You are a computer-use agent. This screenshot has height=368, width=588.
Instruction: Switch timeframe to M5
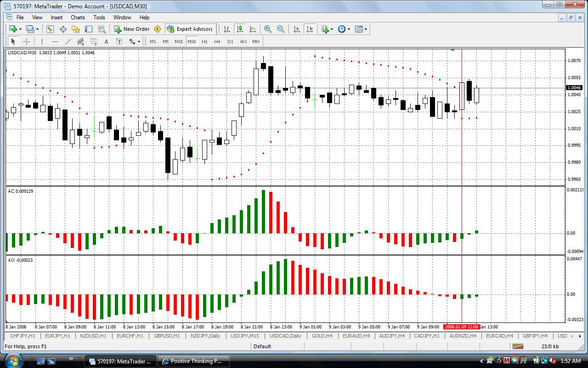click(166, 41)
